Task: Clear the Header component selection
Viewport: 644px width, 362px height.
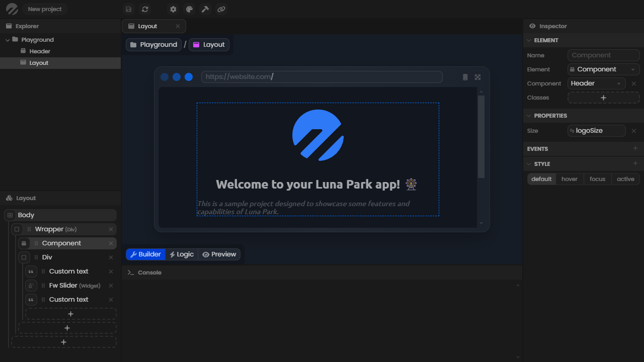Action: click(634, 83)
